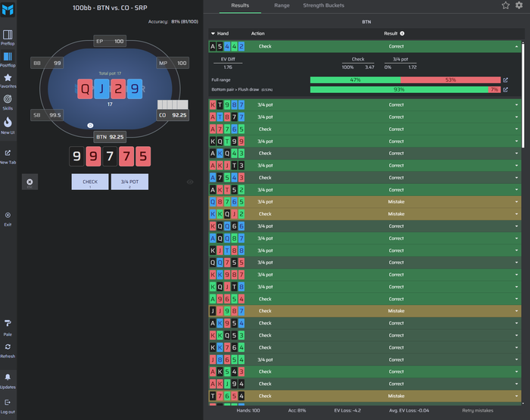Mark as favorite with star icon
Screen dimensions: 530x420
tap(505, 5)
